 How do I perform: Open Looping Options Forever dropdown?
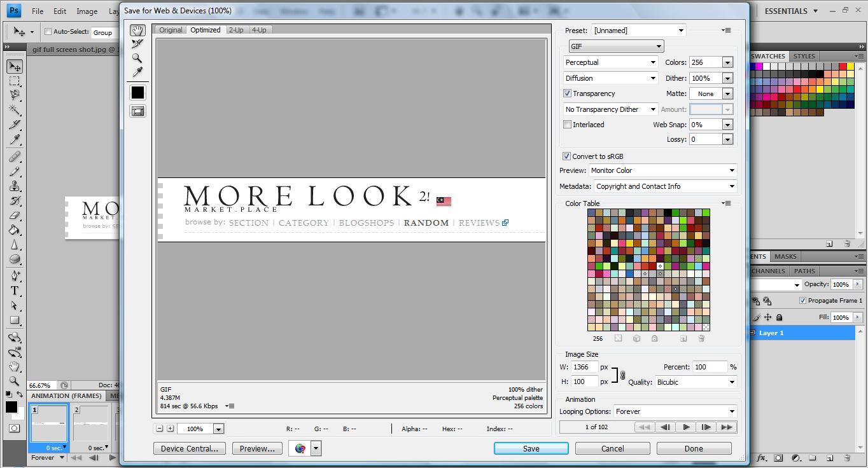tap(675, 411)
